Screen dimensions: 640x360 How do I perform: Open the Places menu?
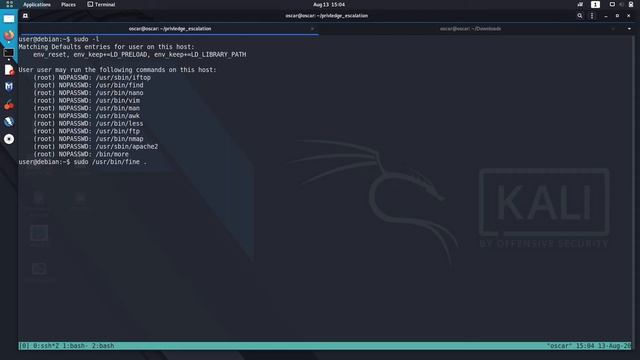pos(68,4)
